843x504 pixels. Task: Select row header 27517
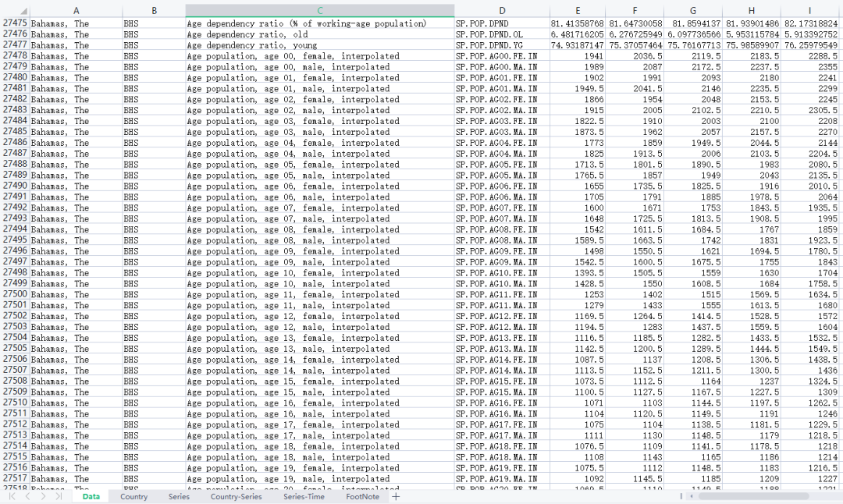(15, 478)
